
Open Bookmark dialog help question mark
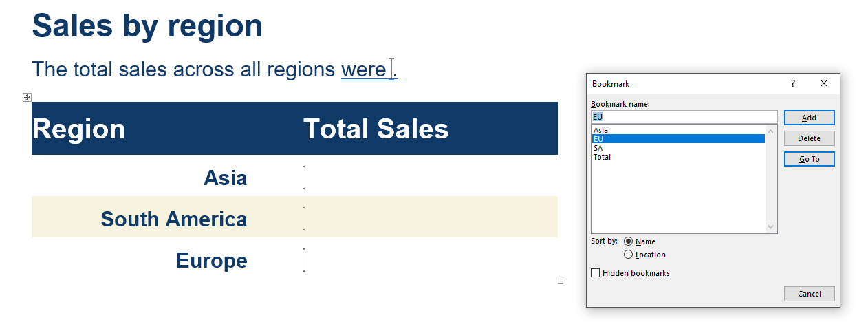click(792, 83)
